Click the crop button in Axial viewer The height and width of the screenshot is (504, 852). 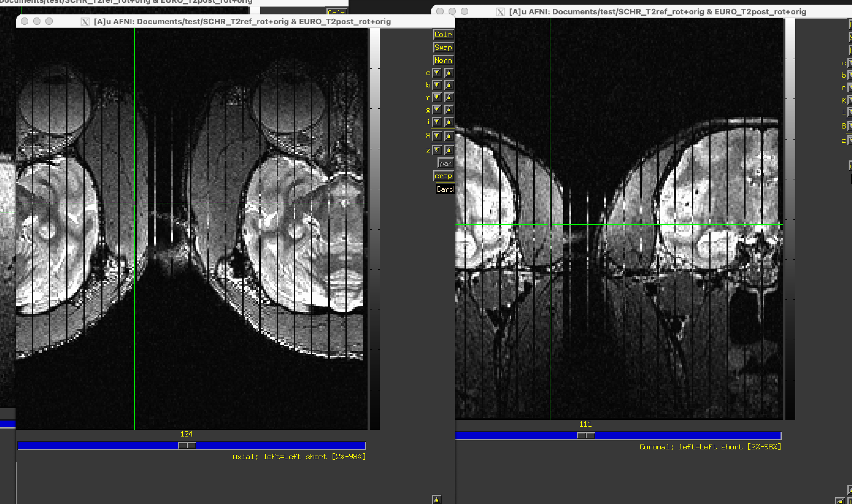443,176
